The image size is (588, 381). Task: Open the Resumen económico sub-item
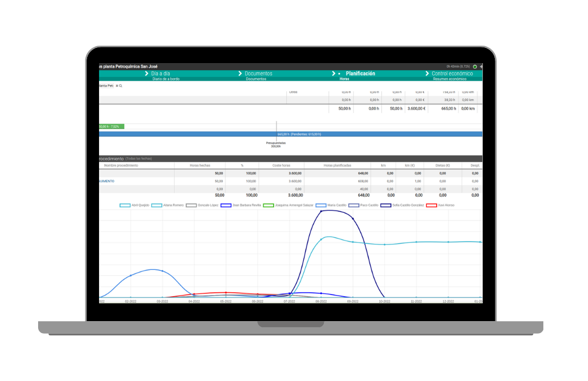449,79
